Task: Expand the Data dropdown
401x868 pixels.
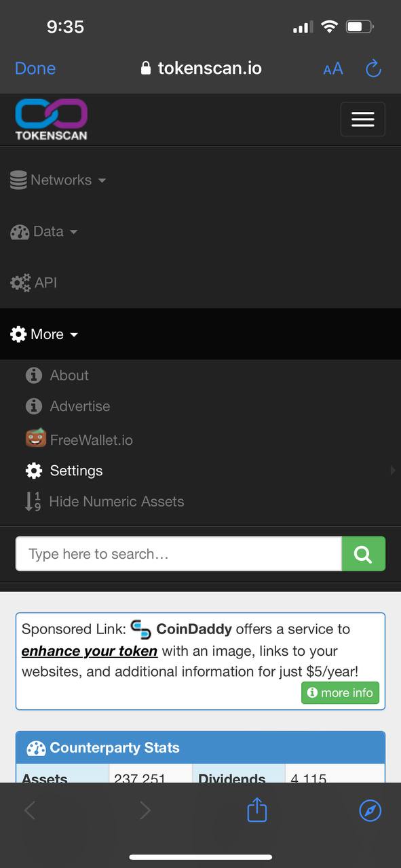Action: pos(44,232)
